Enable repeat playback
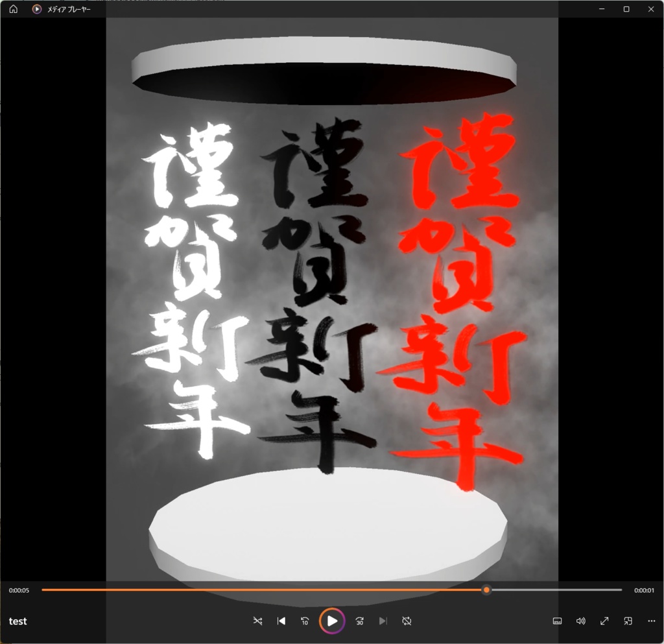The width and height of the screenshot is (664, 644). (x=407, y=621)
